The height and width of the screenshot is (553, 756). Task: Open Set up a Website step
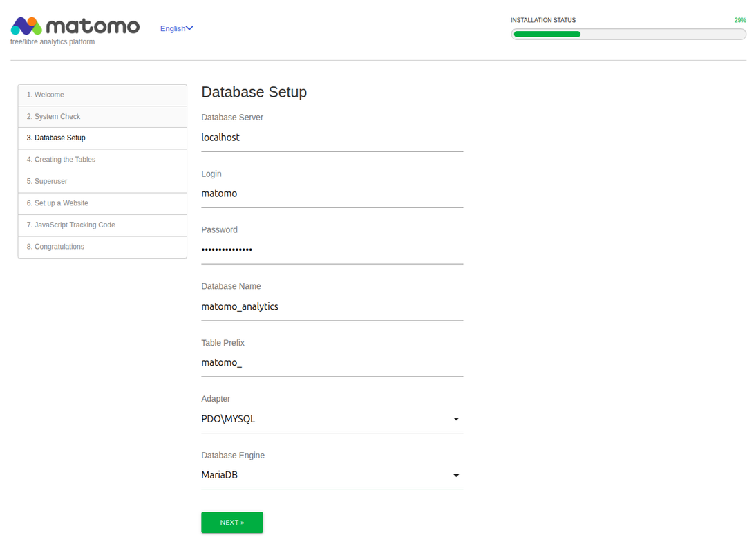(102, 203)
